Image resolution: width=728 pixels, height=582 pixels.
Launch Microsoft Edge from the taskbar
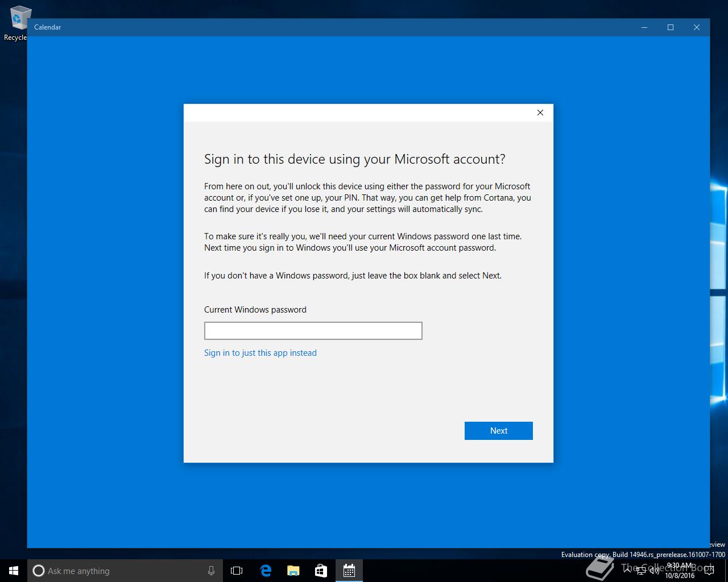point(266,571)
